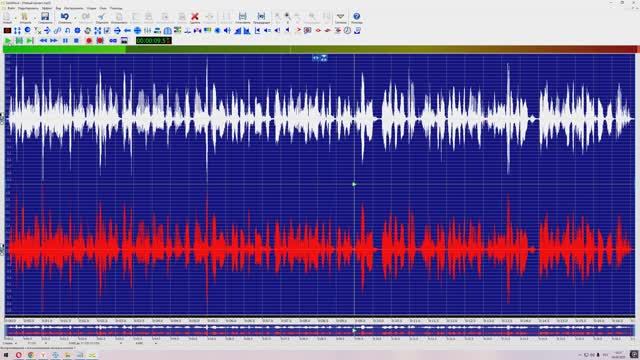Click the Open file toolbar icon
Viewport: 640px width, 360px height.
click(x=24, y=17)
